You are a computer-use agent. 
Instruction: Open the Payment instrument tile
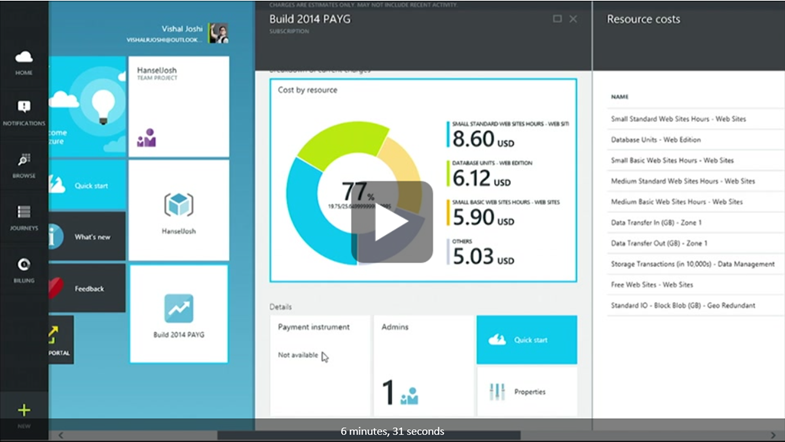(320, 365)
